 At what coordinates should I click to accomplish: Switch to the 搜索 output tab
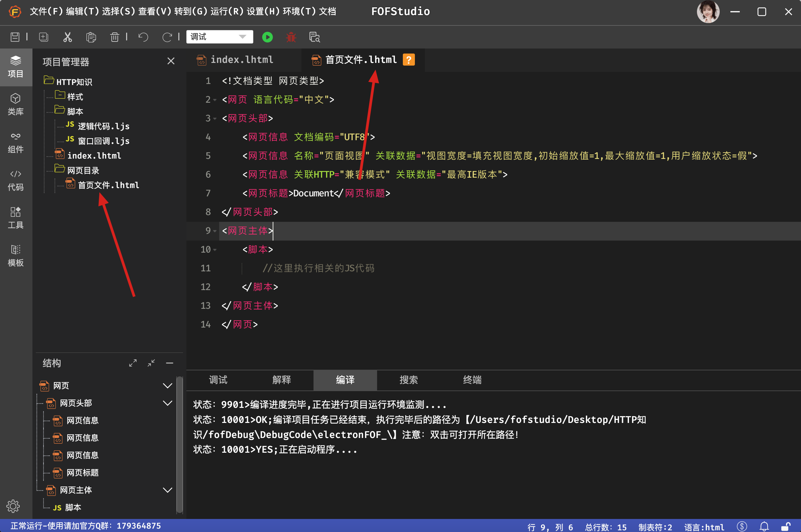tap(409, 380)
